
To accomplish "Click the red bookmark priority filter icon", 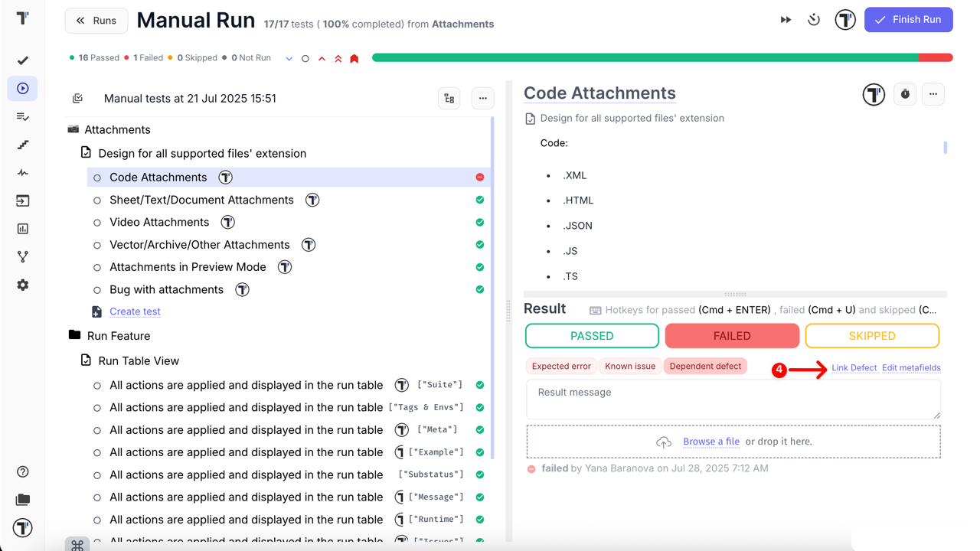I will click(x=354, y=58).
